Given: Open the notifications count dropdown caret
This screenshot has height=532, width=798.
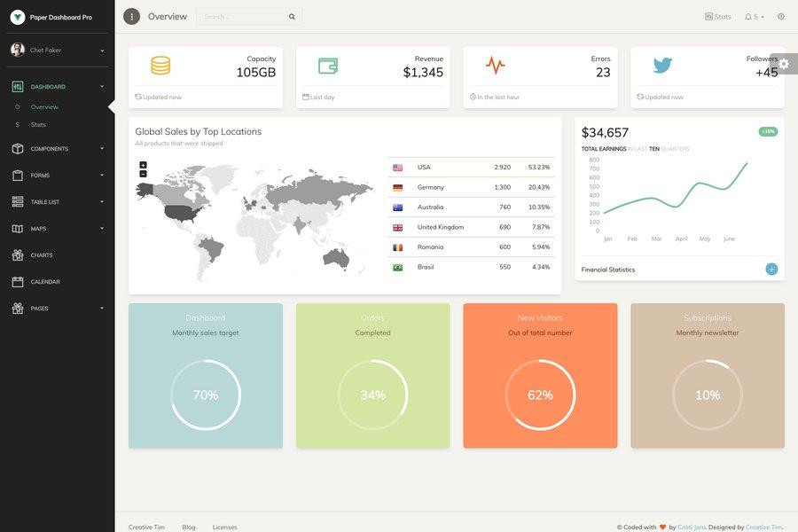Looking at the screenshot, I should tap(763, 14).
